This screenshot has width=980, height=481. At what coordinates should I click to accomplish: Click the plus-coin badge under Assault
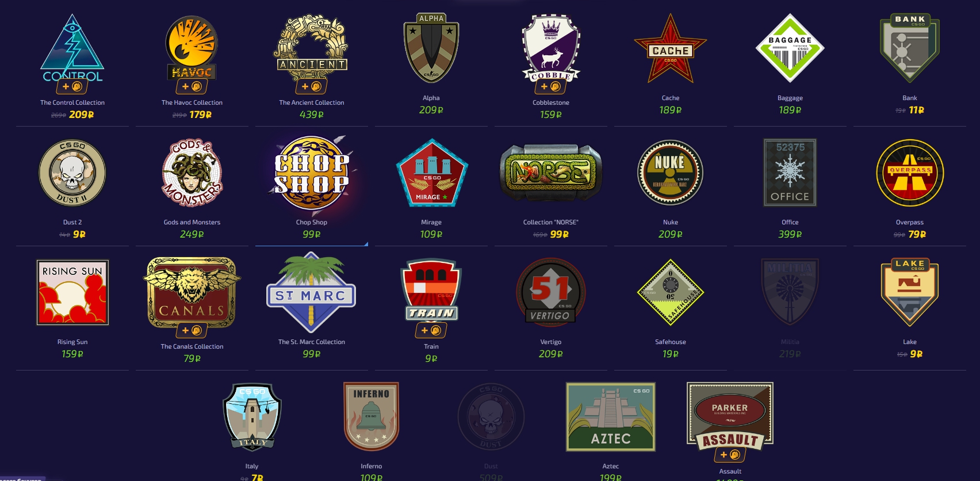[x=730, y=455]
